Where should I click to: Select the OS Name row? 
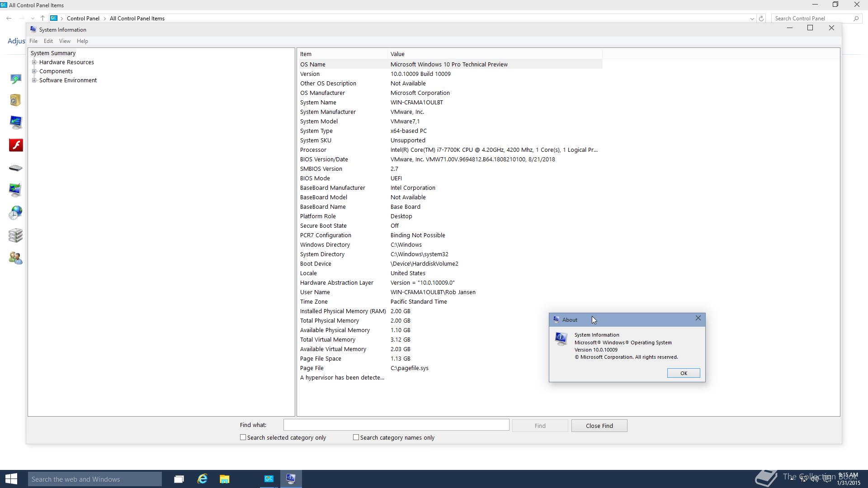(450, 64)
